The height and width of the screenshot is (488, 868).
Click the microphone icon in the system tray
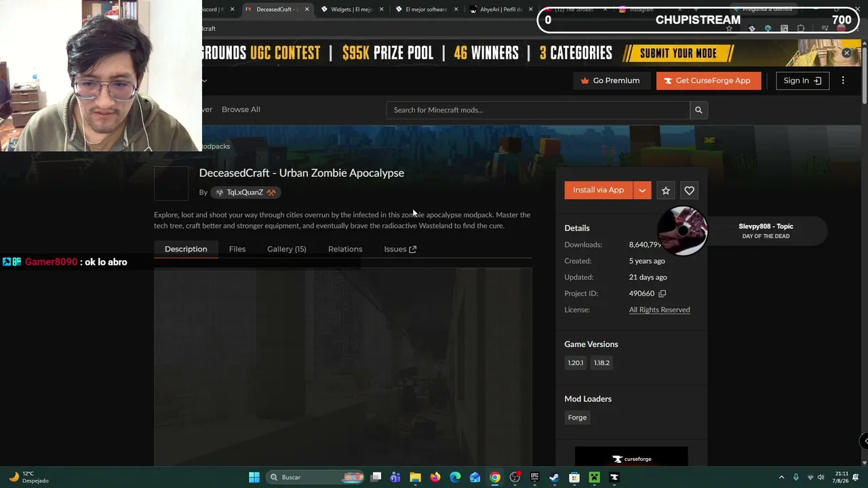[795, 477]
